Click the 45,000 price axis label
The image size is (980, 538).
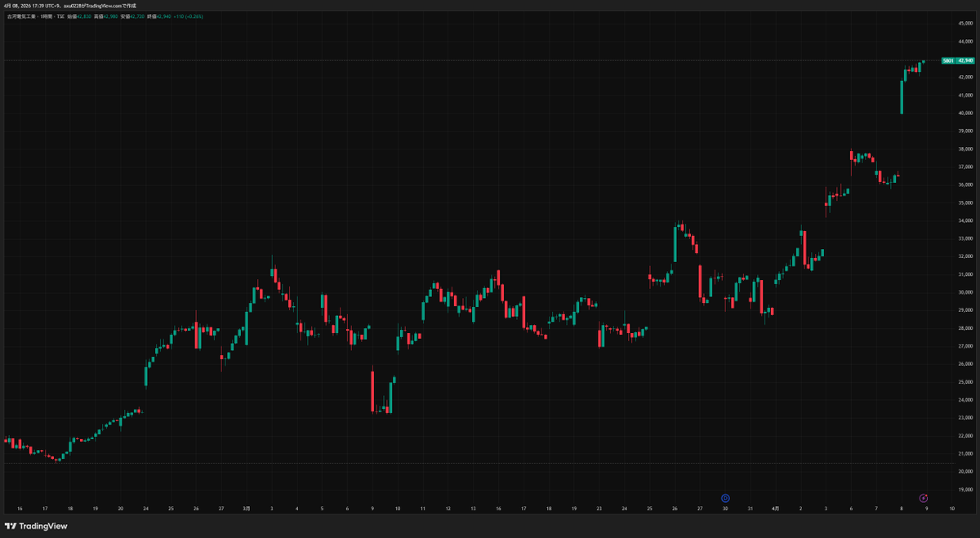(965, 24)
